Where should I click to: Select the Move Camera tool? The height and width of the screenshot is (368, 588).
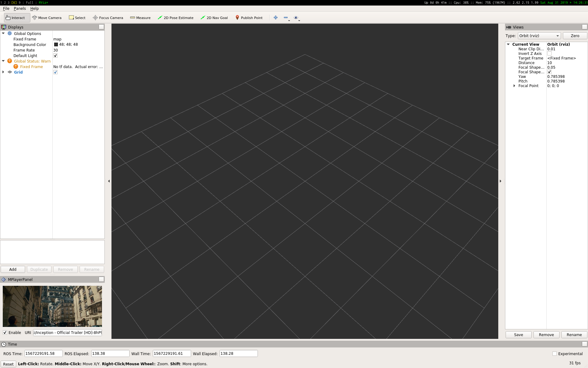(47, 18)
